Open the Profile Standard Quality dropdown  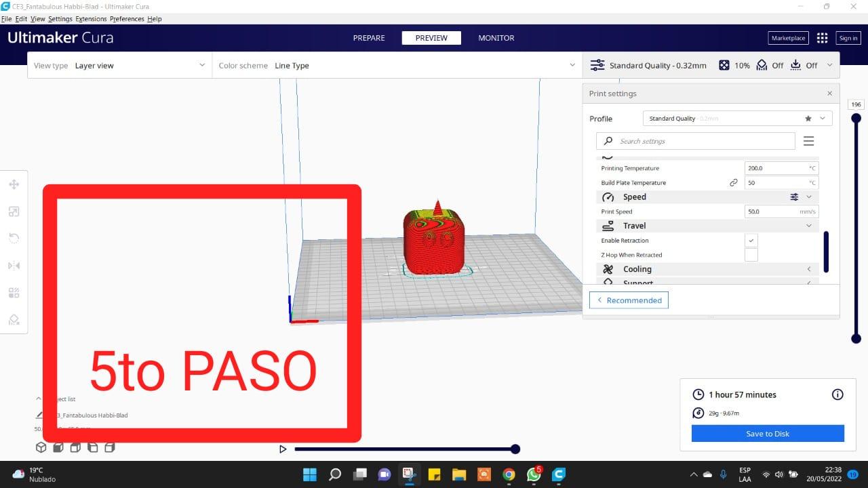point(737,119)
